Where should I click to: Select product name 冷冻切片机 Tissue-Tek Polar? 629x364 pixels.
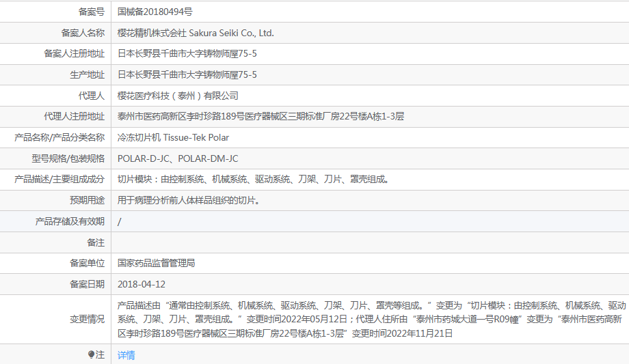point(173,137)
